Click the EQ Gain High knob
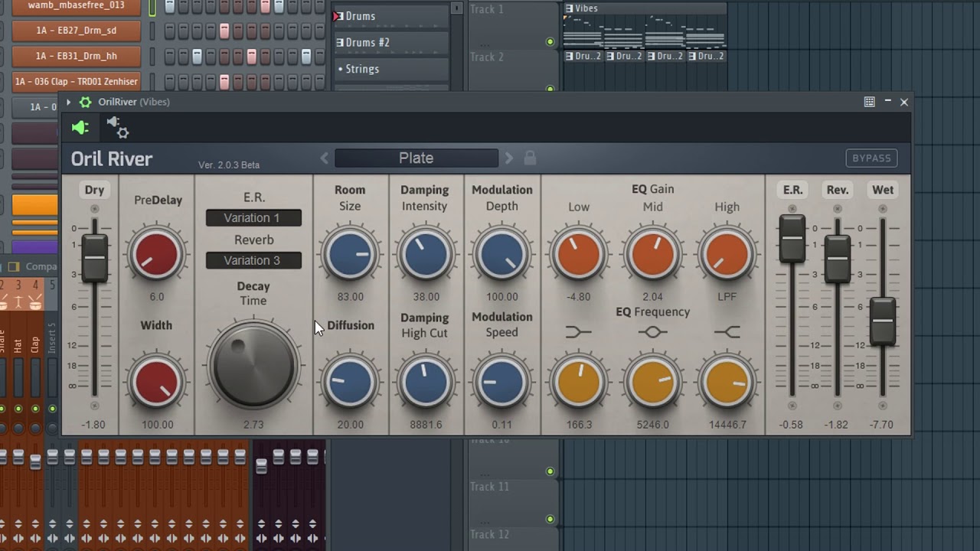 [x=727, y=254]
